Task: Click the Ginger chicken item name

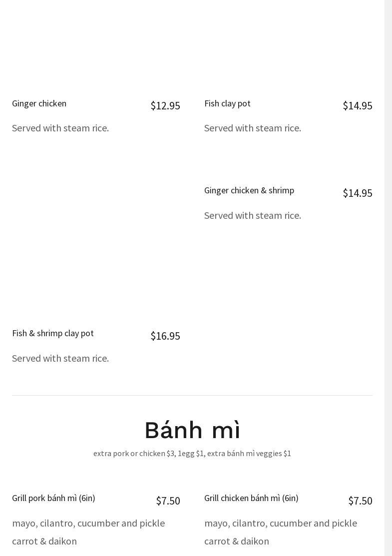Action: point(39,103)
